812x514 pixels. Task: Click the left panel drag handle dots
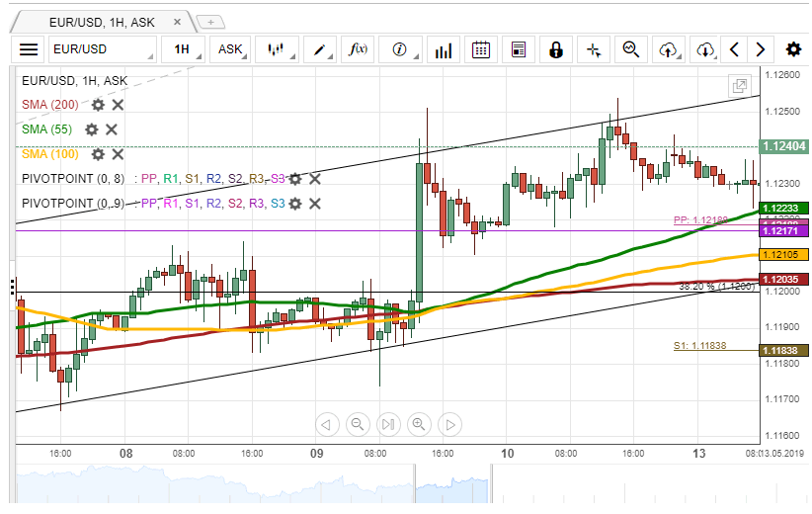click(x=13, y=287)
